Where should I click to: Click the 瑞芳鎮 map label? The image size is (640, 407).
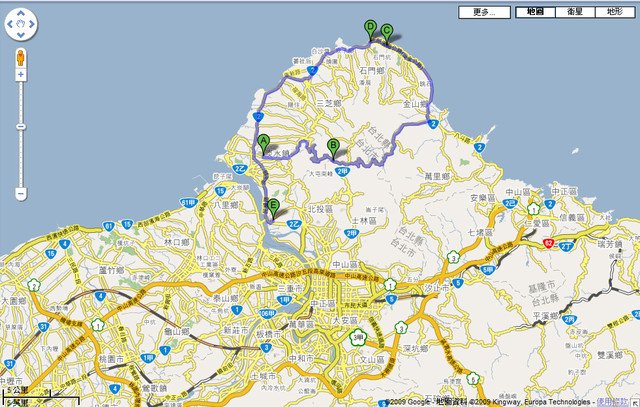point(610,244)
